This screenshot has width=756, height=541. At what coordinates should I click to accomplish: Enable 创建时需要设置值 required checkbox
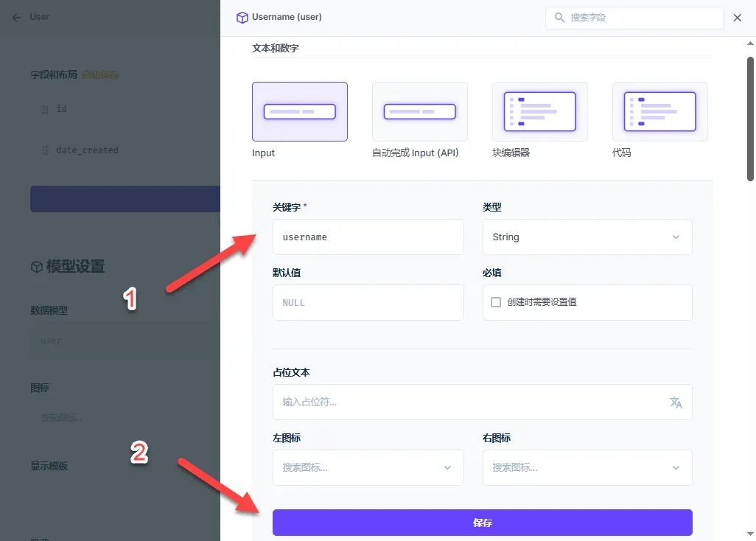point(496,302)
